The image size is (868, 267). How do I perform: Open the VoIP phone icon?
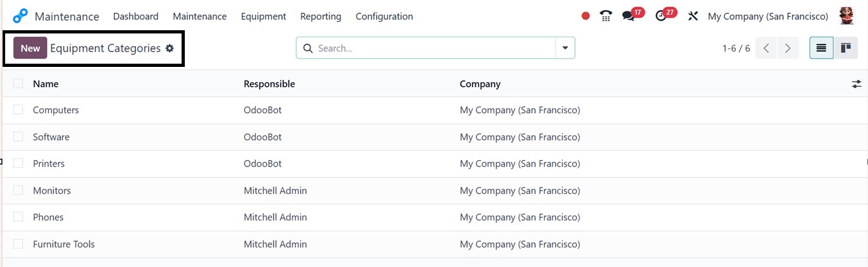tap(605, 16)
